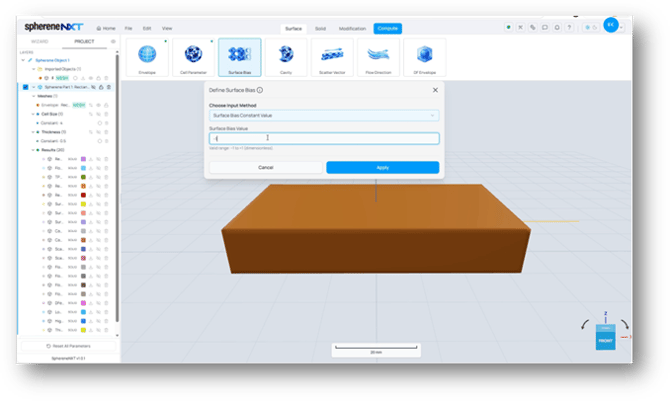Select the Cell Parameter tool icon
The image size is (670, 401).
193,57
